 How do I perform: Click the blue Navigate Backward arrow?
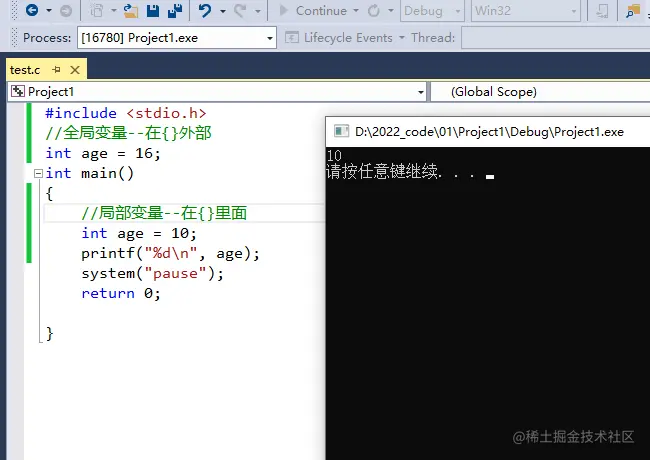tap(32, 10)
